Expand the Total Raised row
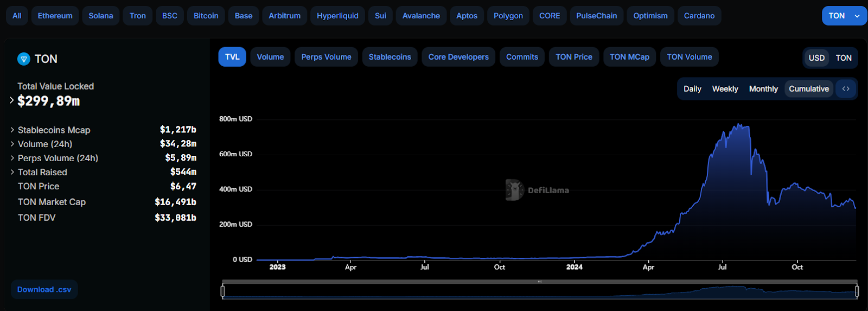The width and height of the screenshot is (868, 311). (x=12, y=172)
